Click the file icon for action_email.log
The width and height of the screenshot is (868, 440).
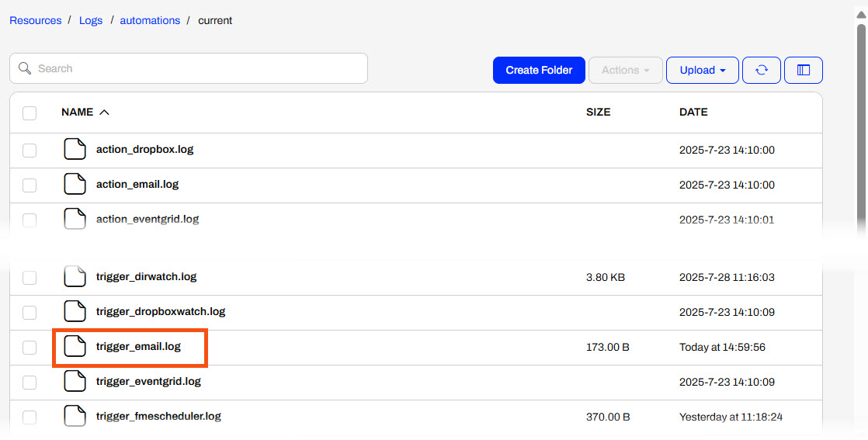point(75,185)
